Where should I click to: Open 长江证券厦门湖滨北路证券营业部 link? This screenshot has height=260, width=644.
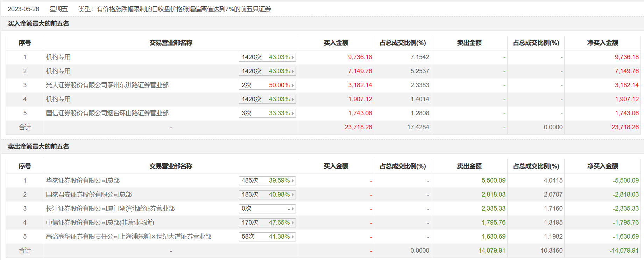[x=110, y=208]
